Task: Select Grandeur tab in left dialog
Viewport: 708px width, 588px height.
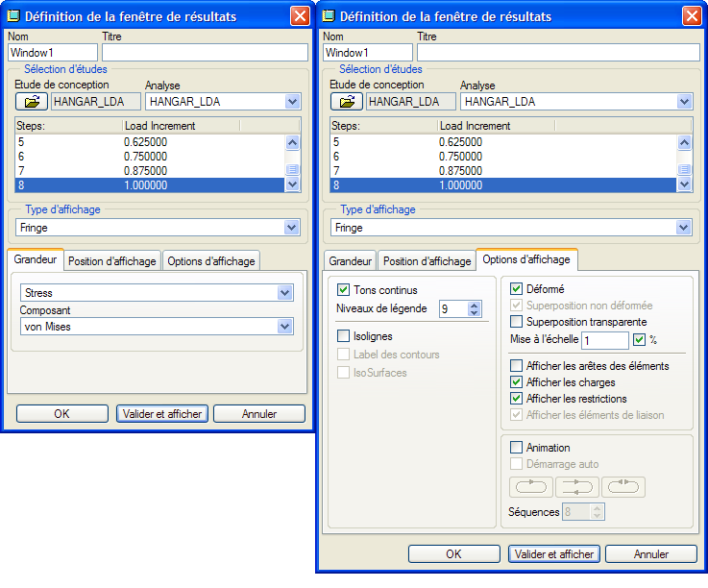Action: click(x=36, y=259)
